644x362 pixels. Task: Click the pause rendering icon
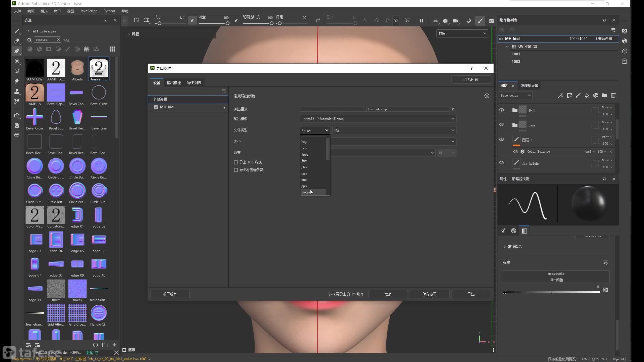[421, 21]
